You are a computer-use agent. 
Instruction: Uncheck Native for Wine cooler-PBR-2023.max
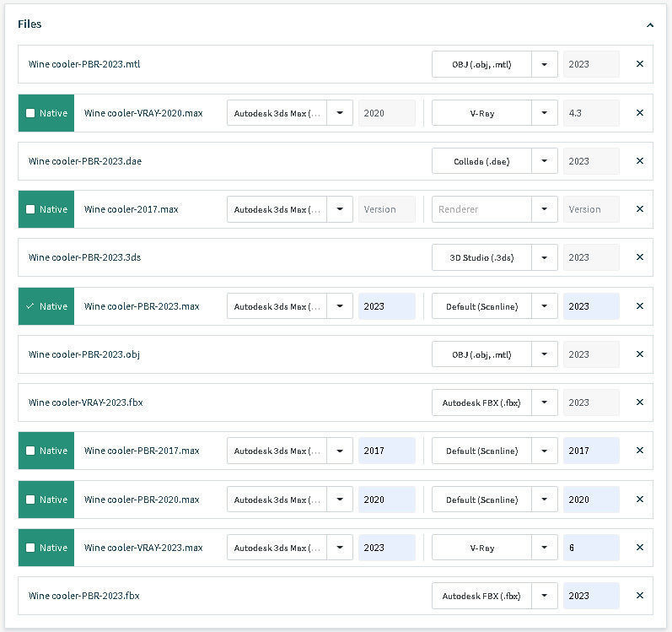[x=30, y=306]
